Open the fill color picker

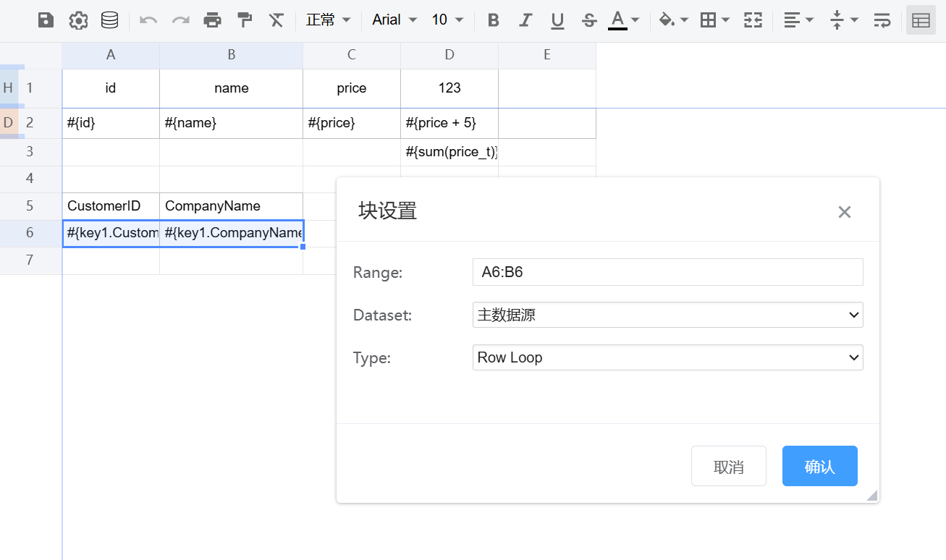click(x=672, y=20)
